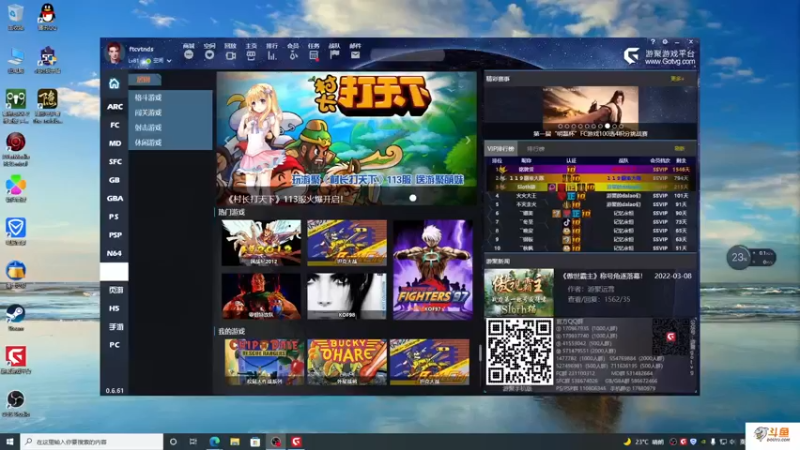The image size is (800, 450).
Task: Click the user avatar portrait
Action: click(x=114, y=53)
